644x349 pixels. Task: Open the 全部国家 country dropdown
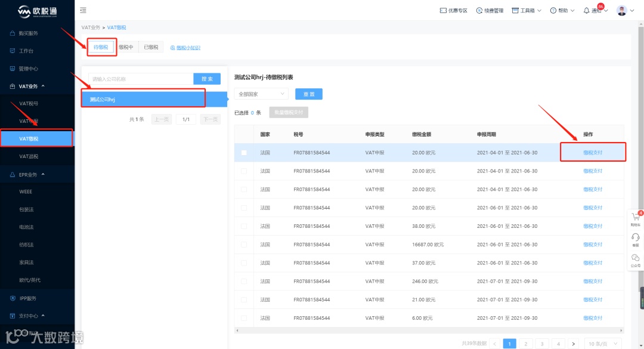pos(261,94)
